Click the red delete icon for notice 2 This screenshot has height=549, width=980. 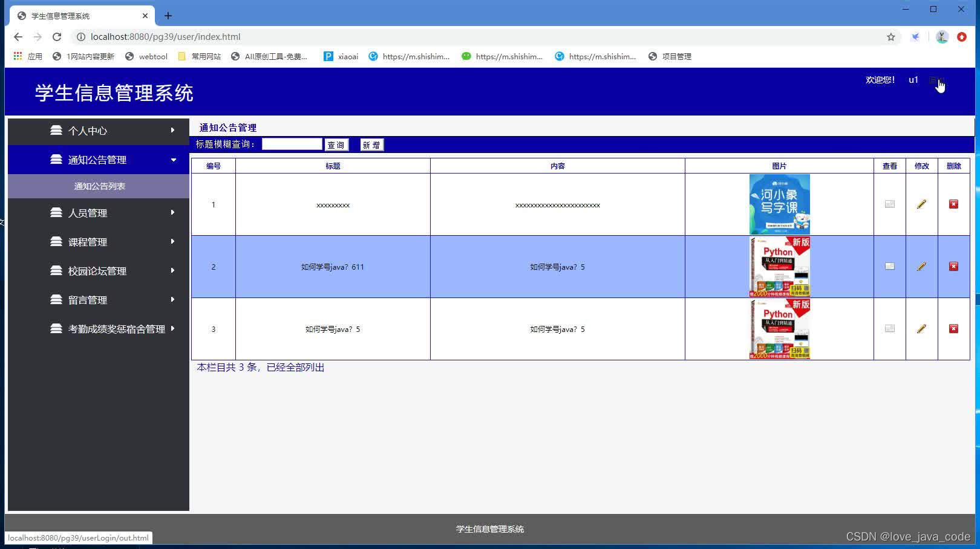(953, 266)
